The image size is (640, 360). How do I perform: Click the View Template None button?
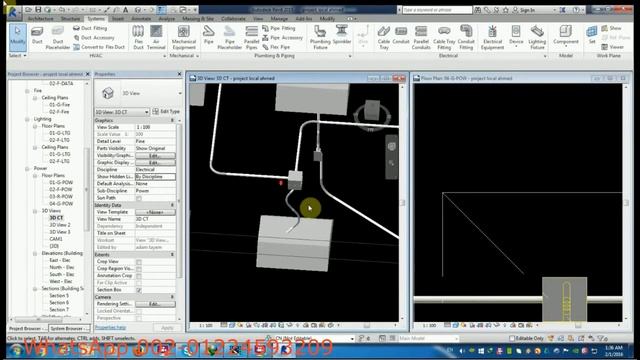155,212
